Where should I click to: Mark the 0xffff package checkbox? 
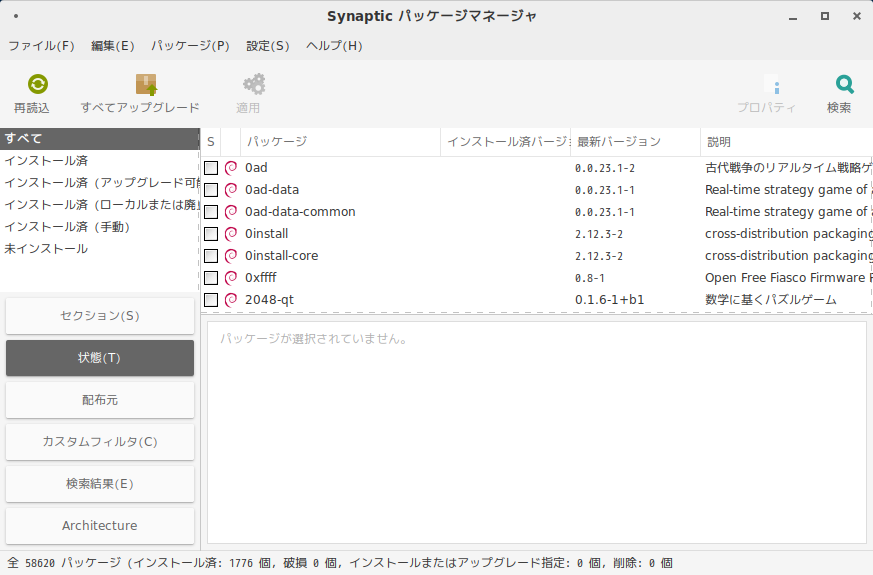point(211,277)
